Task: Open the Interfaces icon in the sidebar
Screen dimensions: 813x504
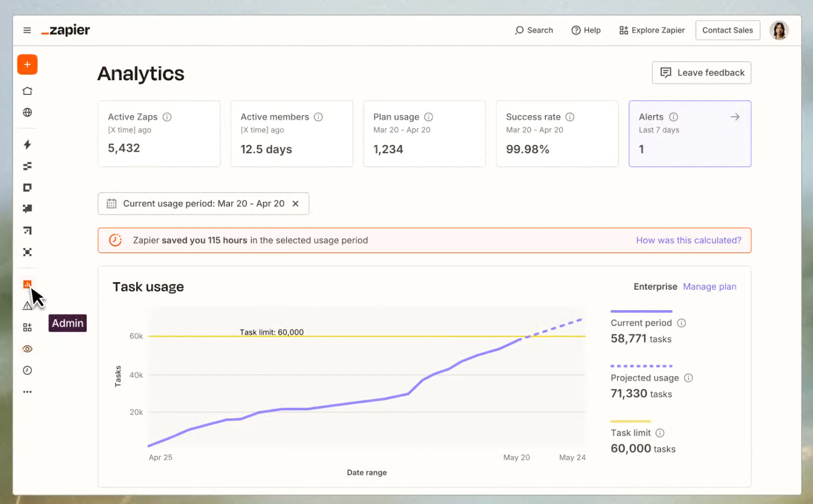Action: (27, 187)
